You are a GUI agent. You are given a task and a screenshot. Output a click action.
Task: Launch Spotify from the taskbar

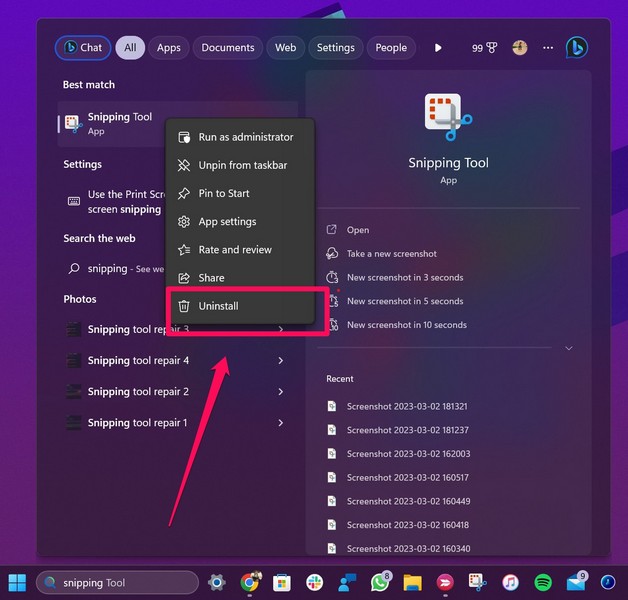543,582
